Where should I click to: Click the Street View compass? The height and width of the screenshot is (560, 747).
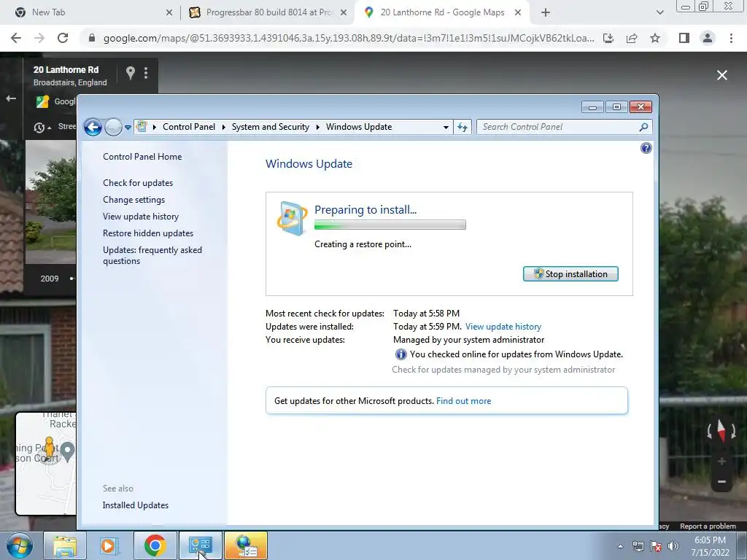pyautogui.click(x=721, y=432)
